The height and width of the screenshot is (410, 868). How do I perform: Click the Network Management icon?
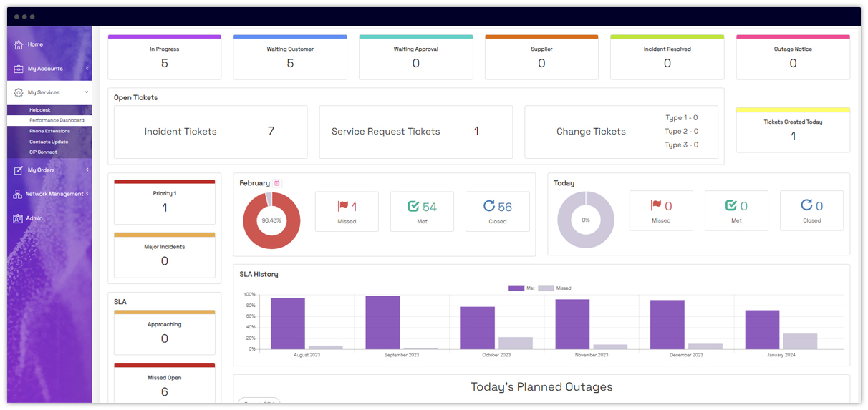point(18,194)
